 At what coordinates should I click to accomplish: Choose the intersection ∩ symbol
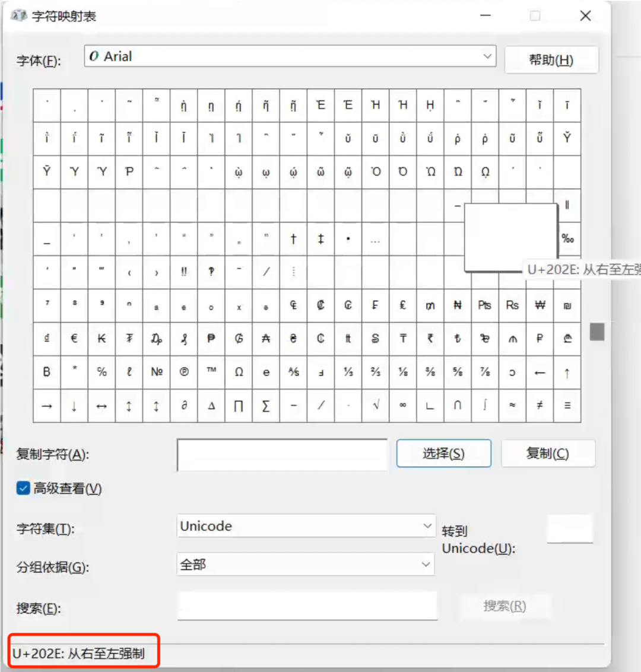tap(458, 406)
